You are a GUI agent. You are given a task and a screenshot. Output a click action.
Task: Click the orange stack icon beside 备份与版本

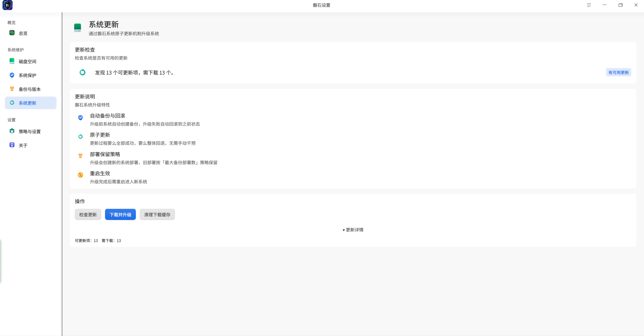[x=12, y=89]
